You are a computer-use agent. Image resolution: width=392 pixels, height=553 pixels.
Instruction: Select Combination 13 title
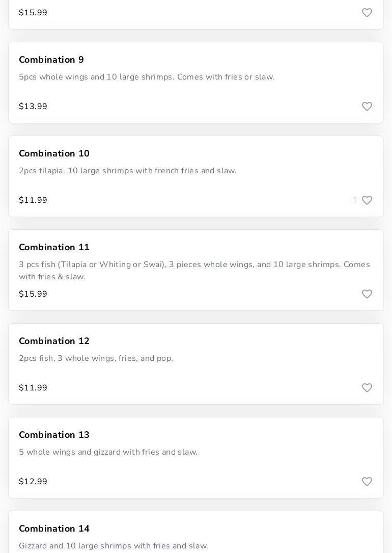click(54, 435)
